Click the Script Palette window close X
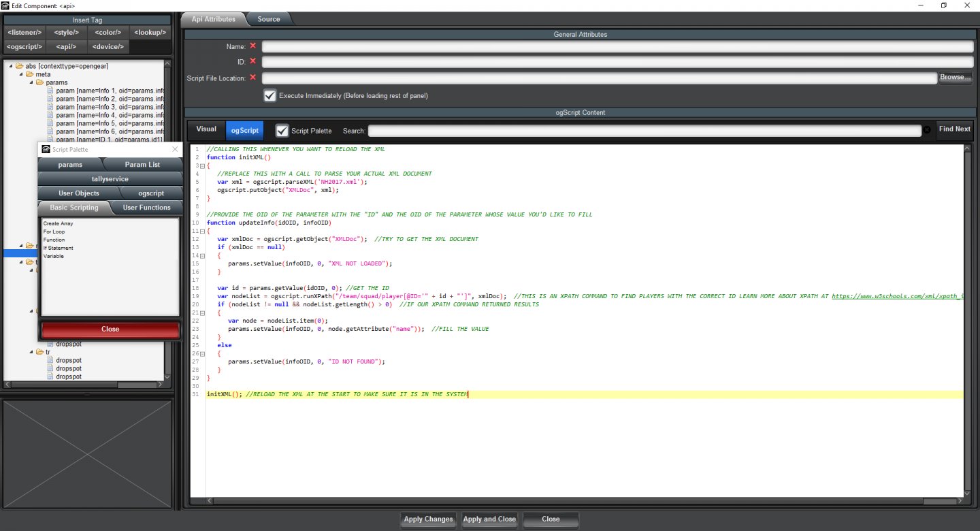Screen dimensions: 980x531 coord(175,149)
